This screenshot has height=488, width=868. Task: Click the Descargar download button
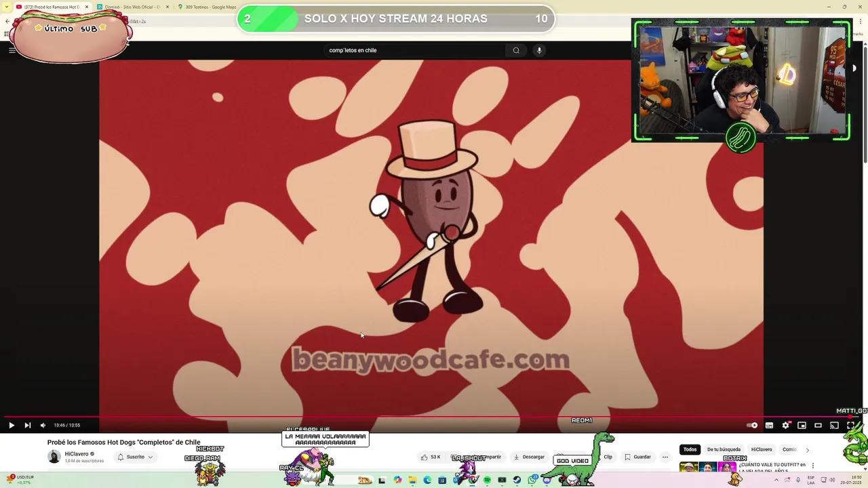(x=529, y=457)
